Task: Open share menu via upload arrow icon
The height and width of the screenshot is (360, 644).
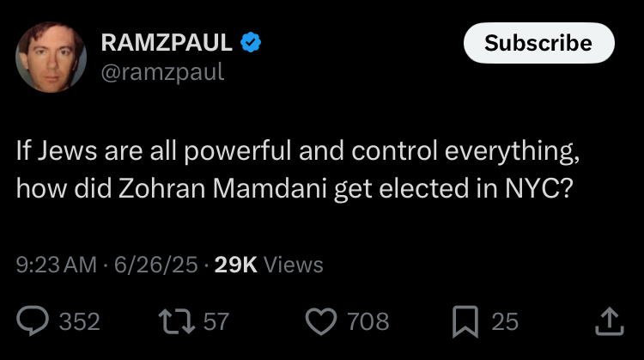Action: coord(610,321)
